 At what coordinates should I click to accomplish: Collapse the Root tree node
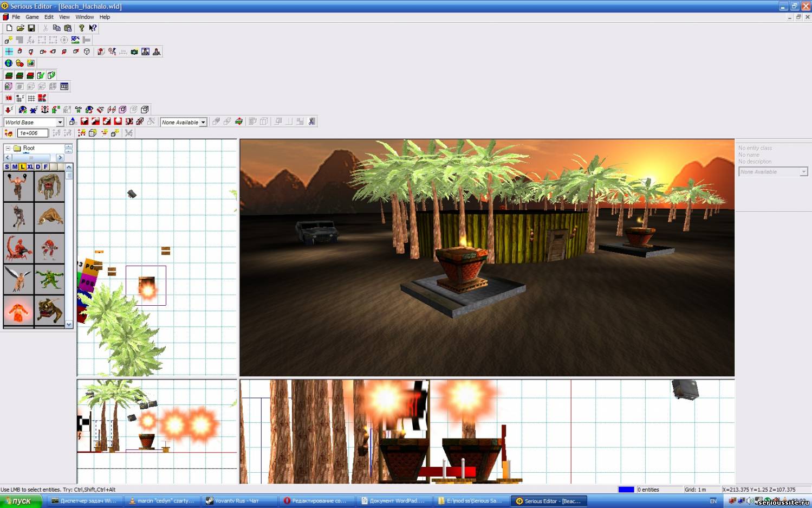coord(8,148)
